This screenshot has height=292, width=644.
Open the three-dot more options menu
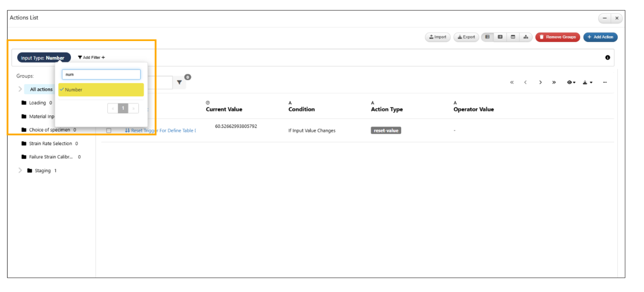(x=605, y=83)
